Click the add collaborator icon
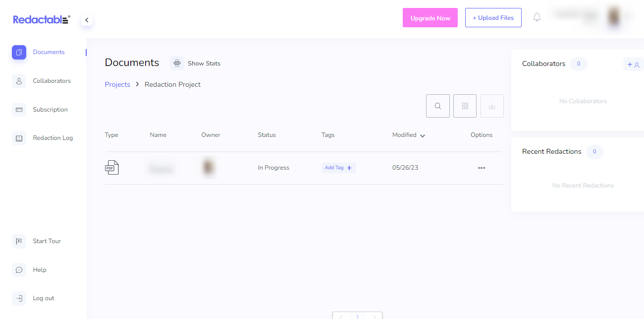This screenshot has height=319, width=644. tap(633, 64)
